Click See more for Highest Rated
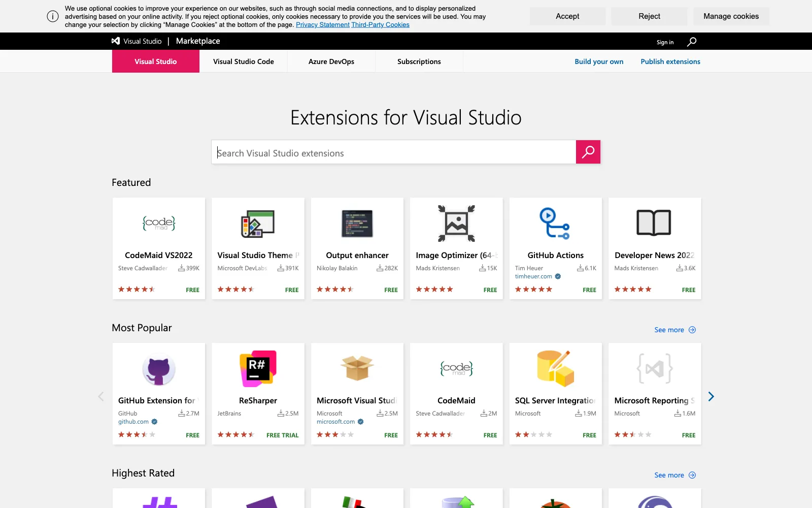The width and height of the screenshot is (812, 508). point(669,475)
